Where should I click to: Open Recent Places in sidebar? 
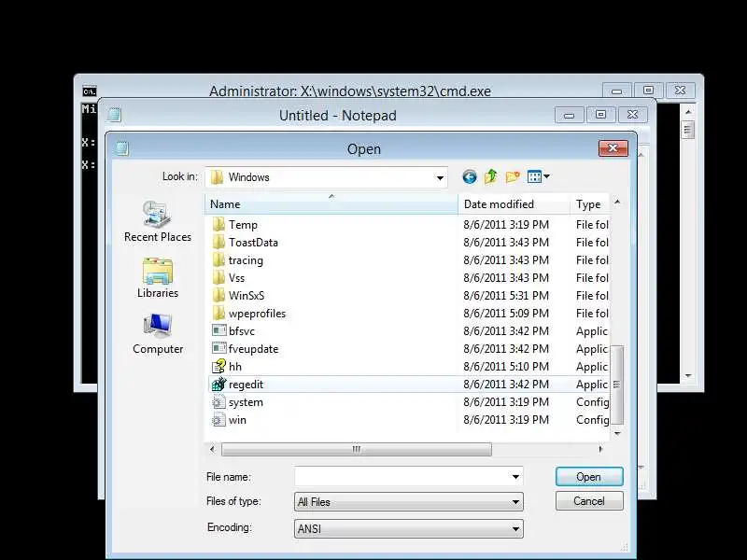click(x=158, y=221)
